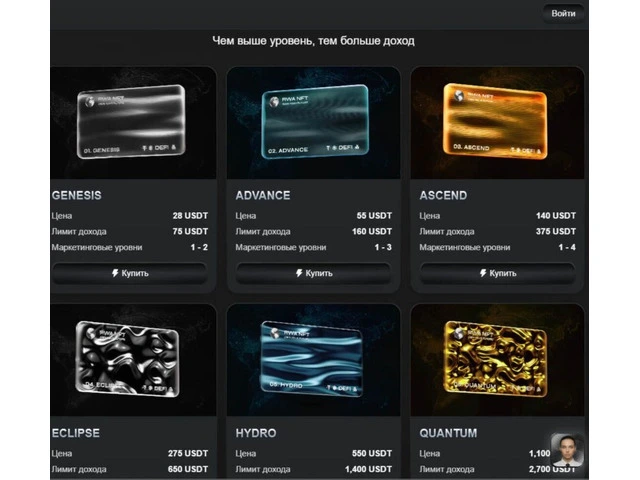Select the QUANTUM title heading
The image size is (640, 480).
coord(448,433)
